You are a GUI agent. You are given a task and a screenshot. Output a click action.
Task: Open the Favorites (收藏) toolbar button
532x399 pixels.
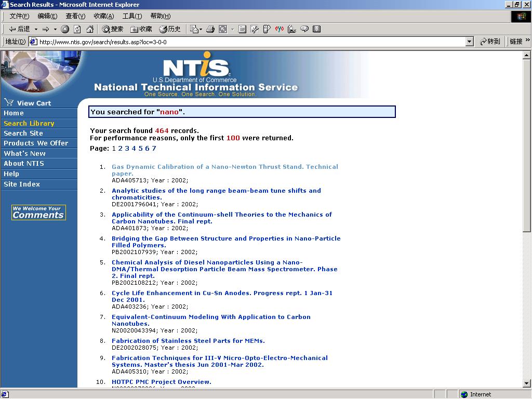click(141, 29)
